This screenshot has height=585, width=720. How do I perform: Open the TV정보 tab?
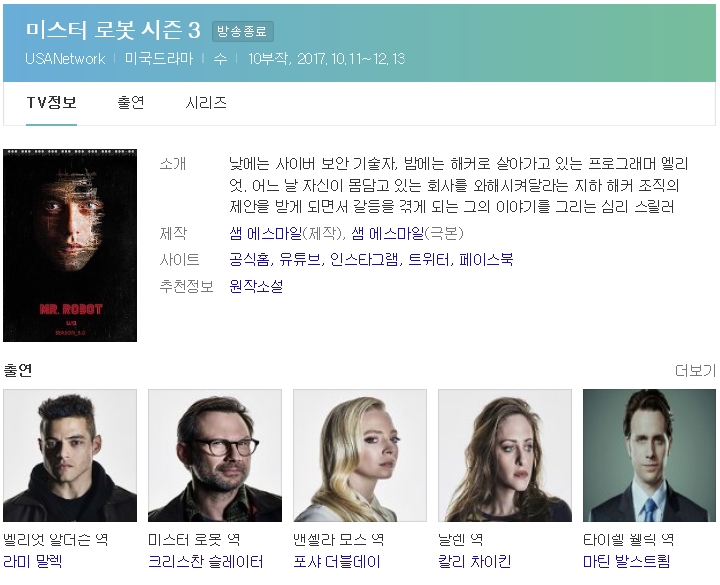pos(51,102)
